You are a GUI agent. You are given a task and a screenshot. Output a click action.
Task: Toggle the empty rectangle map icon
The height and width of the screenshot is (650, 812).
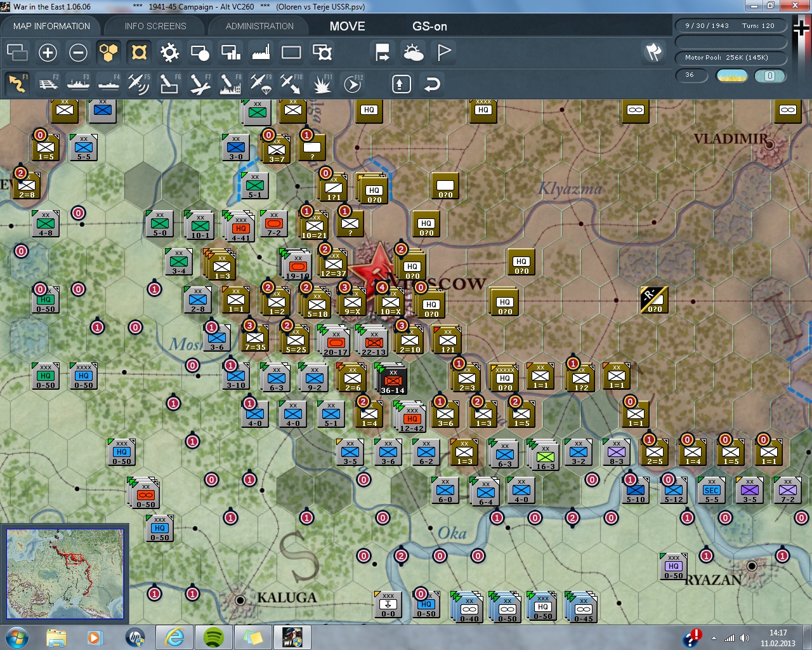(x=291, y=52)
